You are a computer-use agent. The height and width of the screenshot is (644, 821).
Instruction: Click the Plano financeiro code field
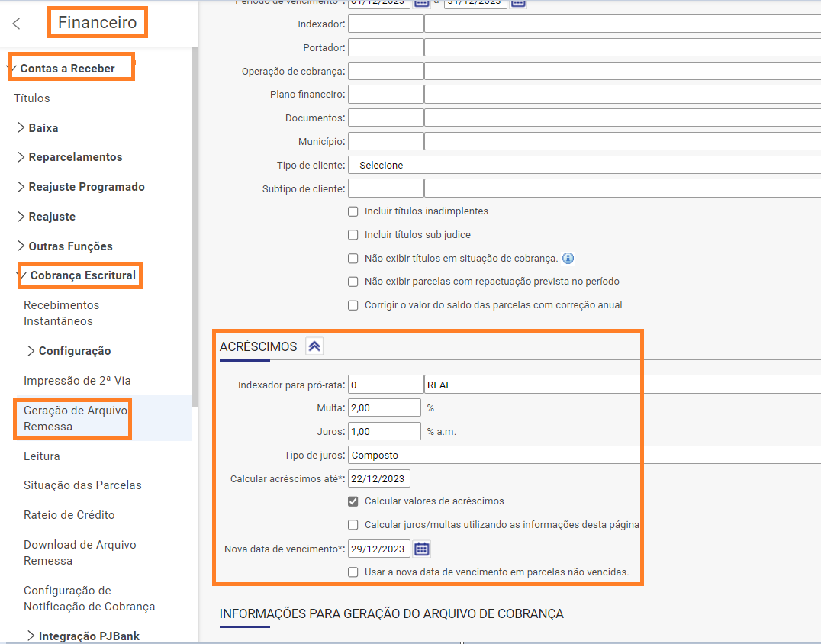click(386, 95)
